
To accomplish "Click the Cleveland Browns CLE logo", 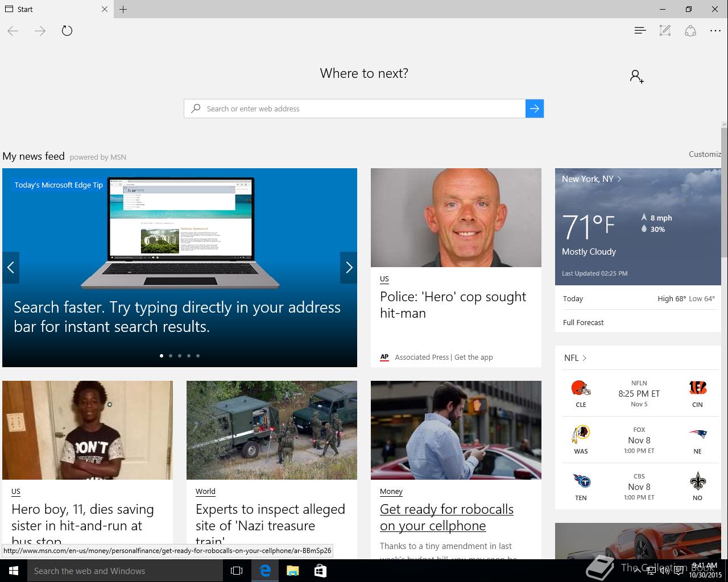I will [581, 389].
